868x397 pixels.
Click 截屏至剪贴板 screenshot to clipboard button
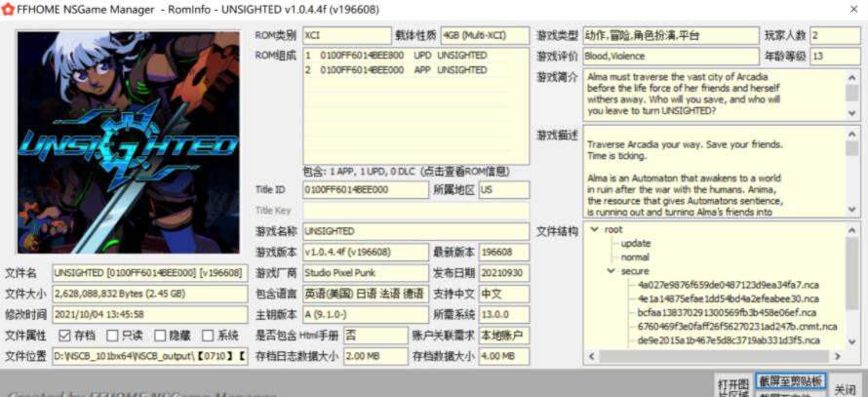pyautogui.click(x=791, y=381)
